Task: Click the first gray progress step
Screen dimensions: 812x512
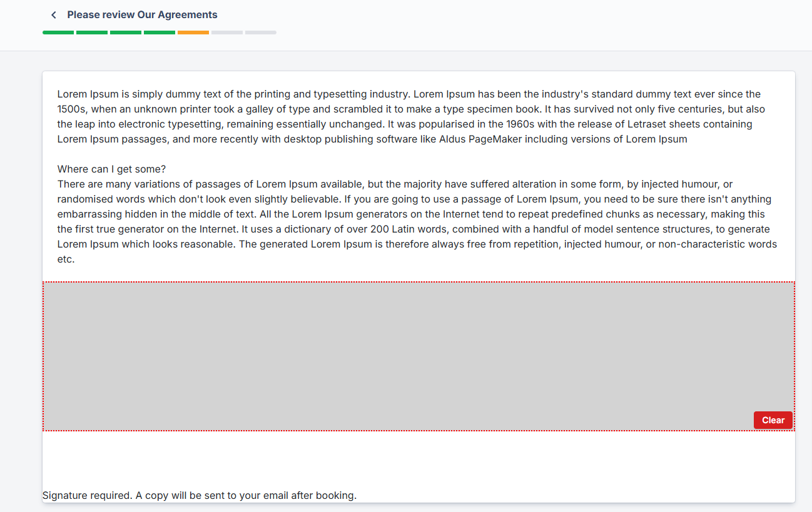Action: 227,33
